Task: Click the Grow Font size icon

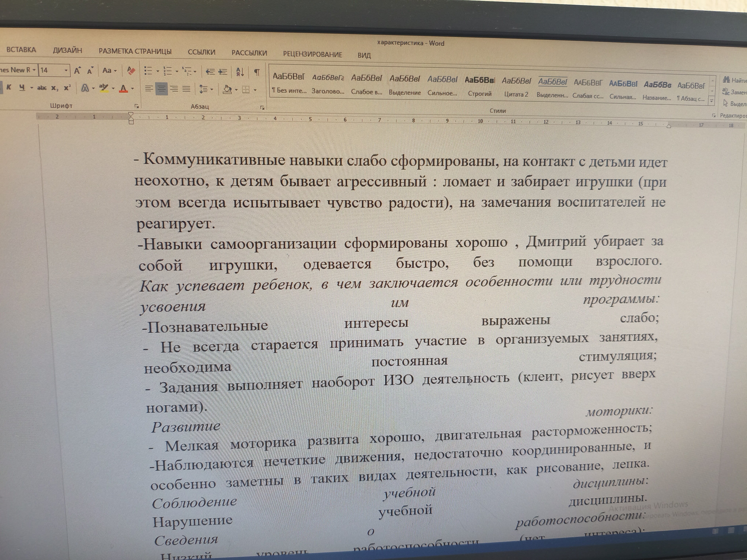Action: 77,71
